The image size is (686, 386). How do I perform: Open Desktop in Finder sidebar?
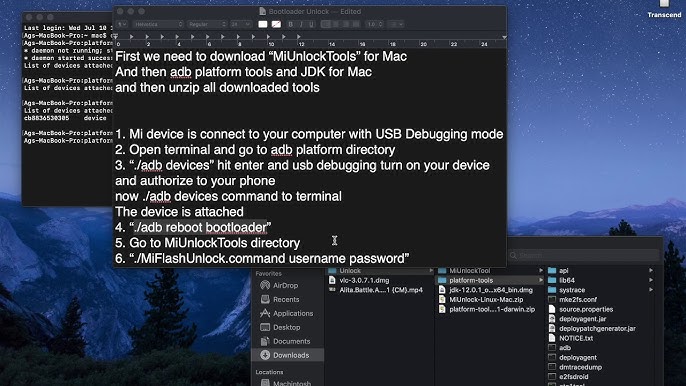pos(287,327)
